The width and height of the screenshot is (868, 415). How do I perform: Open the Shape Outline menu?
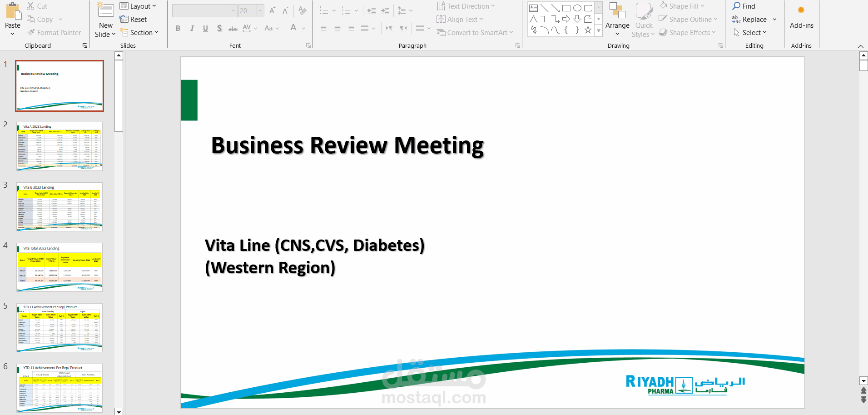(x=688, y=20)
